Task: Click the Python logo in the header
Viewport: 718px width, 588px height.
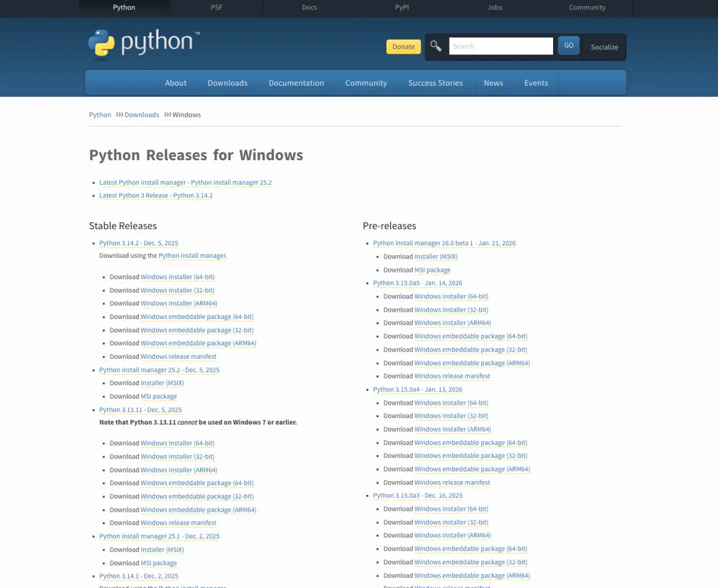Action: pos(144,45)
